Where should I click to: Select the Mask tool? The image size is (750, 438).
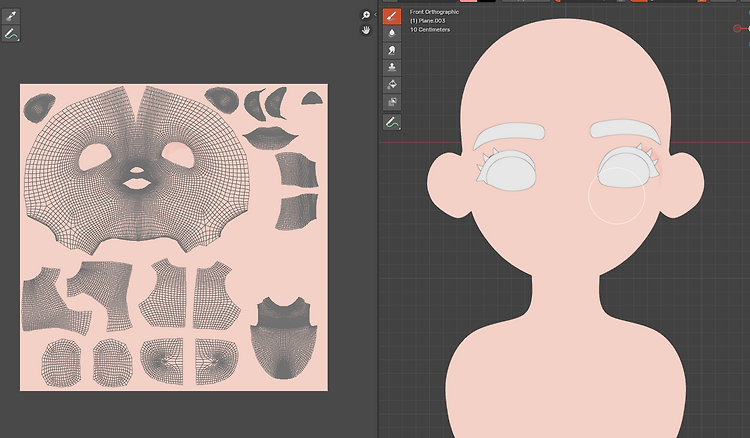tap(392, 102)
